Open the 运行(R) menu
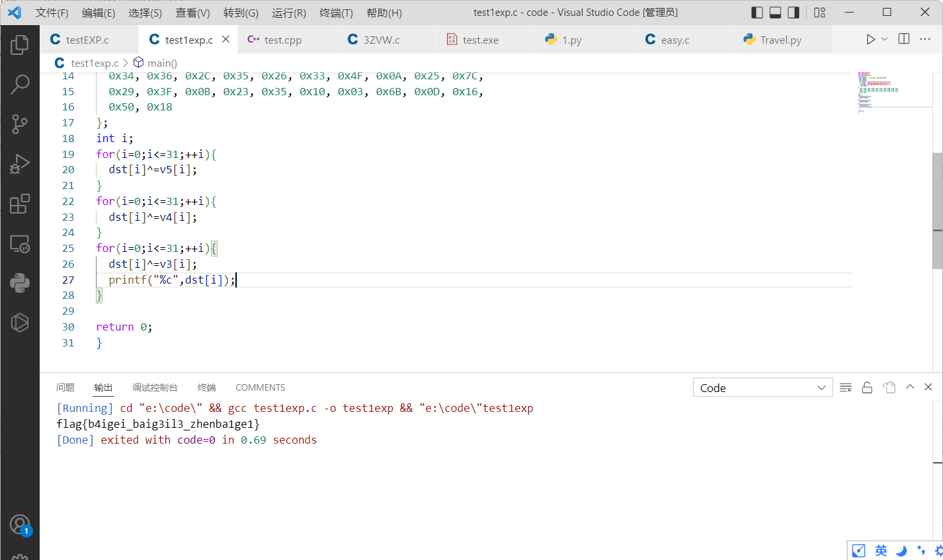Image resolution: width=943 pixels, height=560 pixels. 289,13
